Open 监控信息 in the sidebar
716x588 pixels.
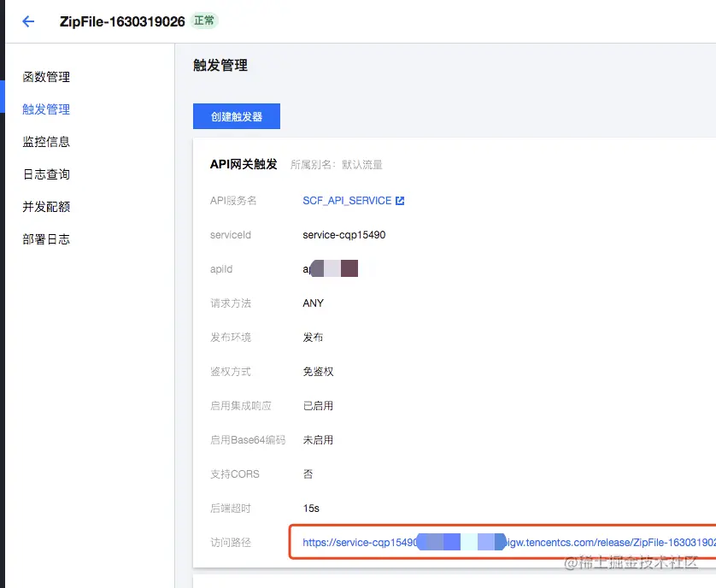46,142
